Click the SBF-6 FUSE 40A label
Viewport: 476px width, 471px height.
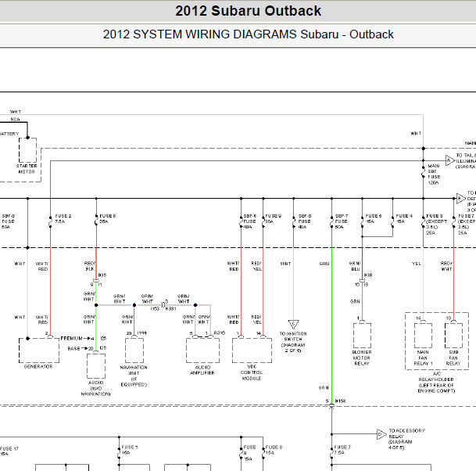point(250,221)
